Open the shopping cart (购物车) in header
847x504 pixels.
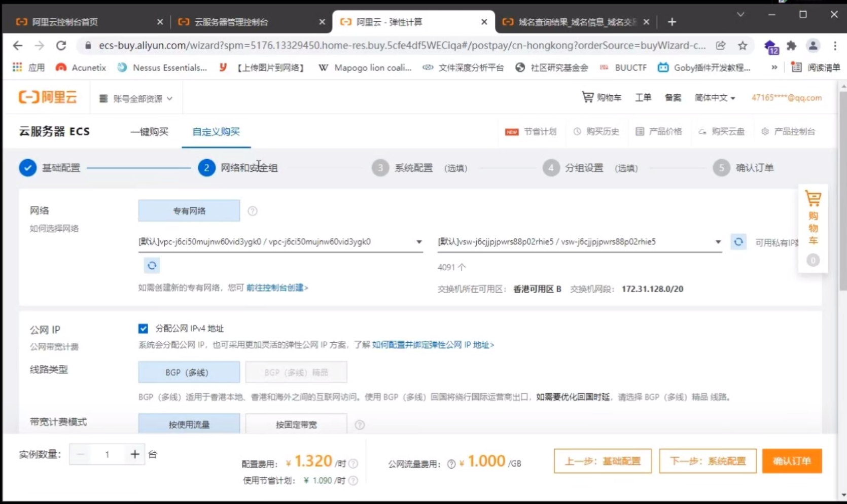601,97
